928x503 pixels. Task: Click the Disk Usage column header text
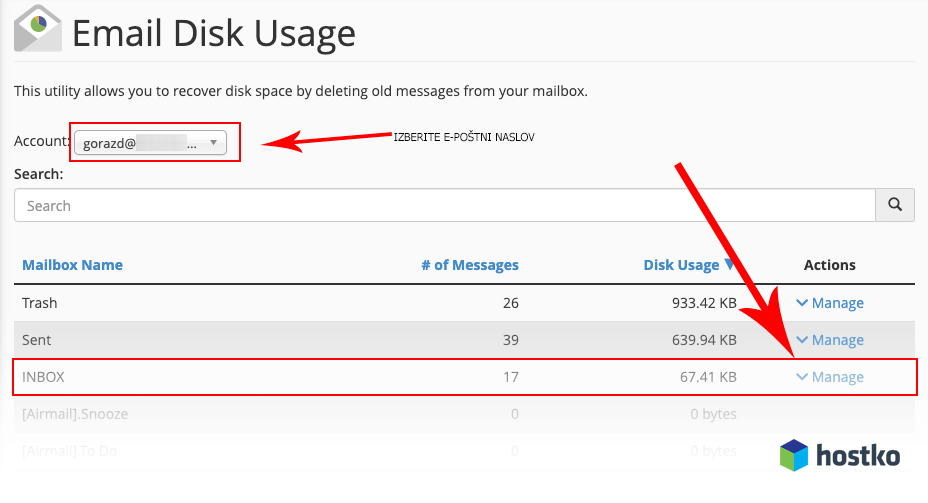681,265
